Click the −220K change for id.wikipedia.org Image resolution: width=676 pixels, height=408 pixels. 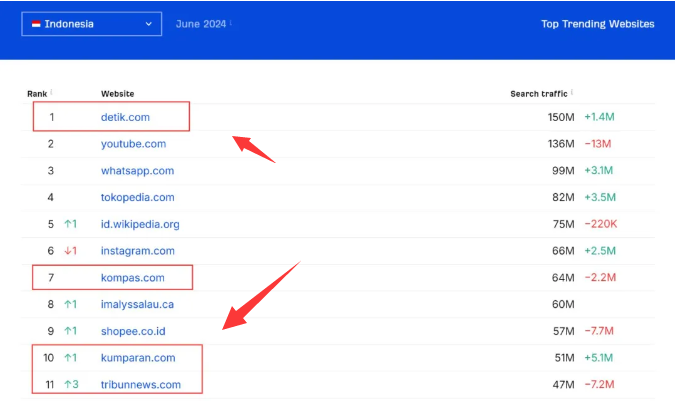[x=601, y=224]
